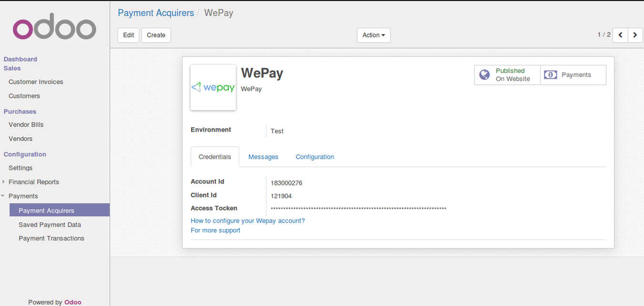Select Payment Acquirers menu item
This screenshot has width=644, height=306.
pos(60,210)
